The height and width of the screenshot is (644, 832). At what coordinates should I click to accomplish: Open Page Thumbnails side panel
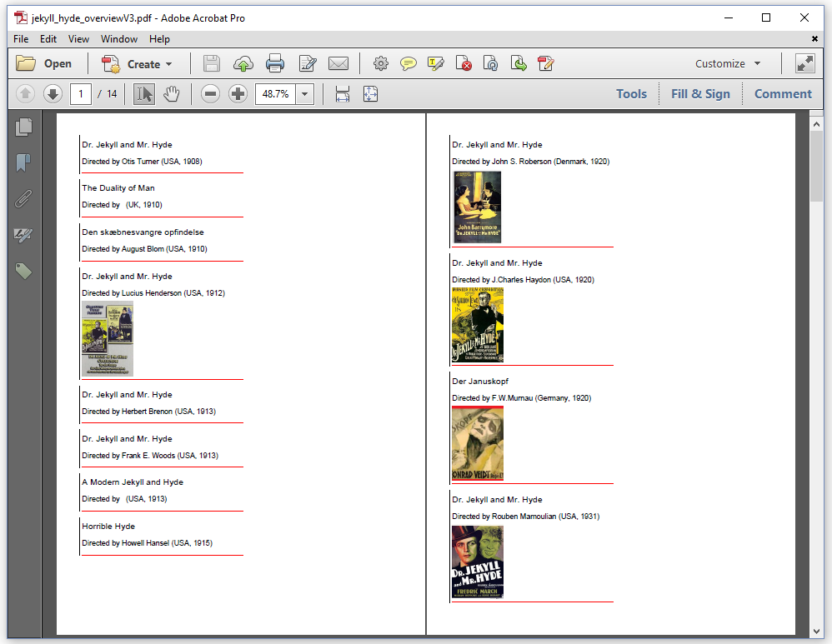[24, 127]
